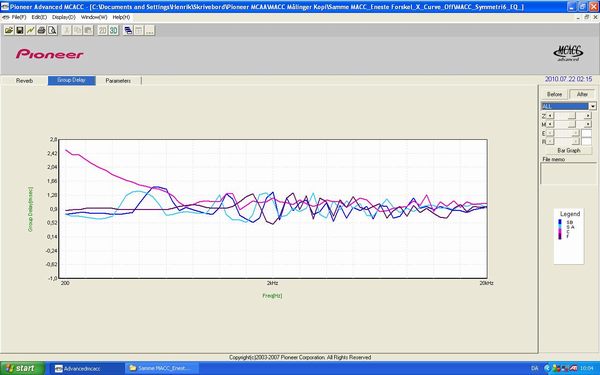Click the Z slider right arrow
600x375 pixels.
(x=589, y=116)
